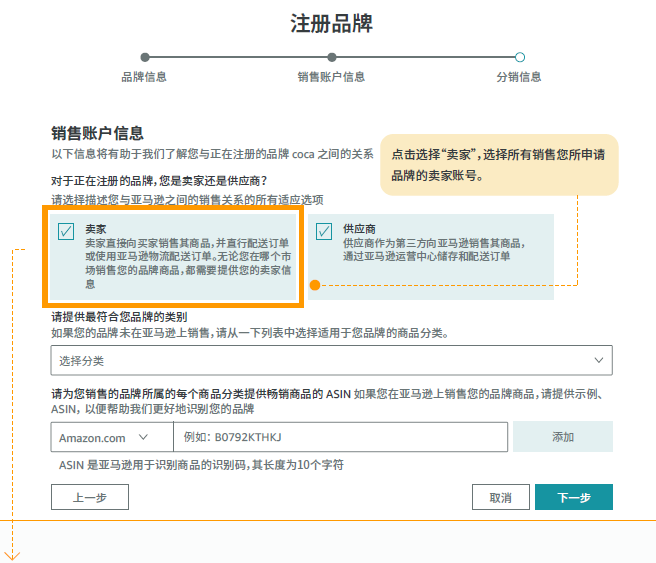Viewport: 656px width, 563px height.
Task: Open the Amazon.com marketplace dropdown
Action: (112, 437)
